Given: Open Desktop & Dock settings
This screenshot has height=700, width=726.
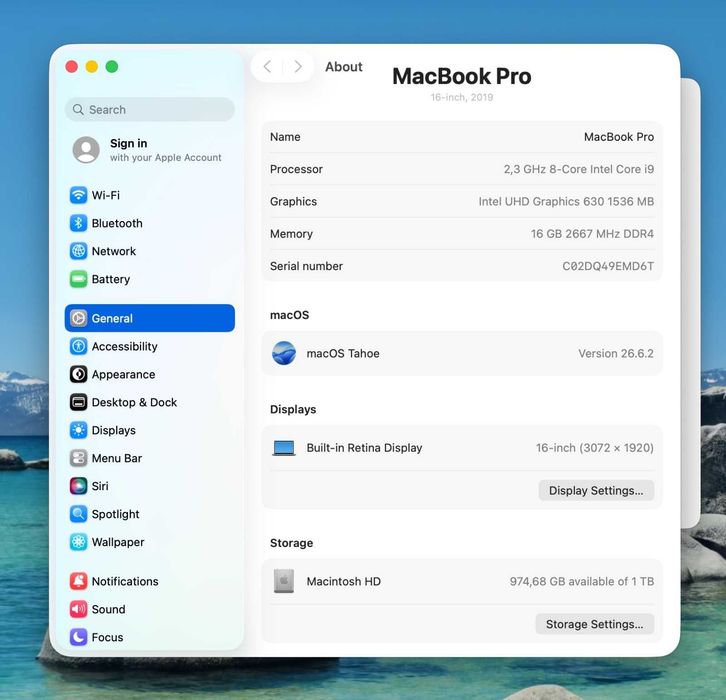Looking at the screenshot, I should pyautogui.click(x=150, y=402).
